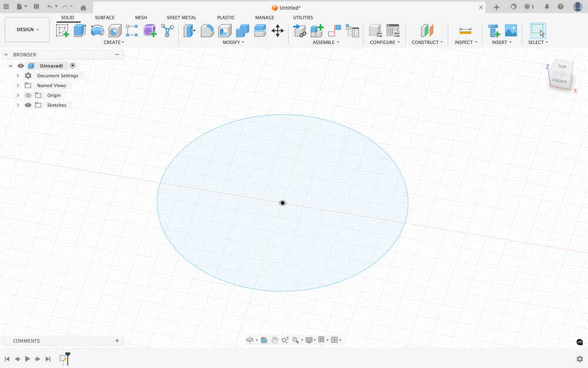The width and height of the screenshot is (588, 368).
Task: Activate the Move/Copy arrows tool
Action: click(x=278, y=31)
